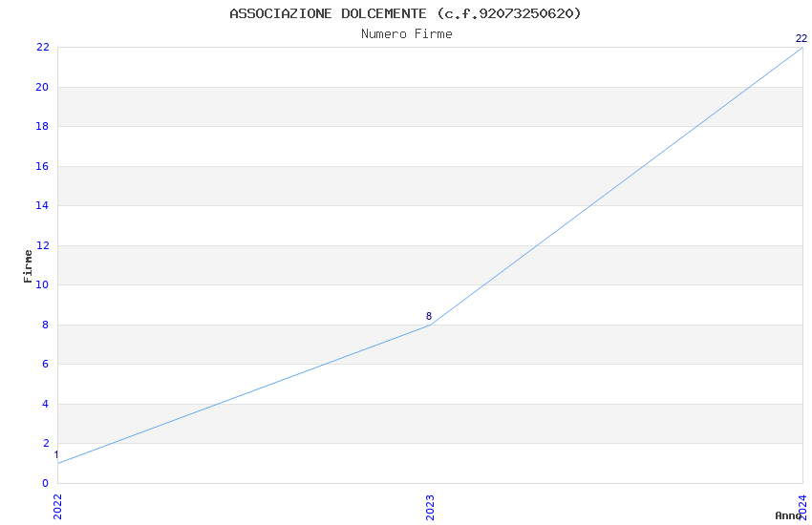This screenshot has height=525, width=812.
Task: Click the data label 22 at line end
Action: pos(801,38)
